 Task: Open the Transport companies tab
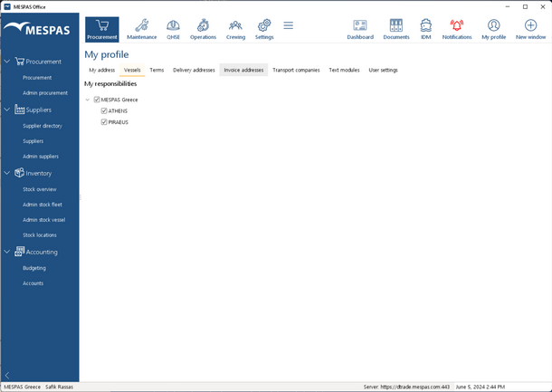click(x=296, y=70)
